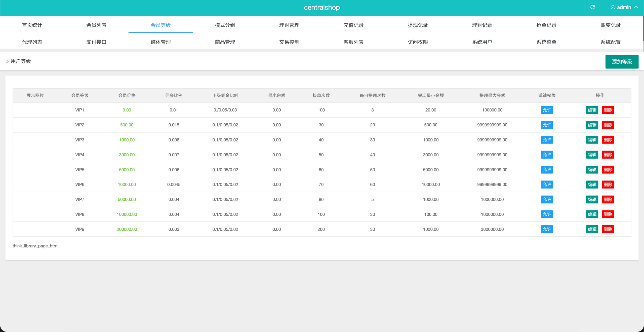
Task: Click the refresh icon in header
Action: click(592, 7)
